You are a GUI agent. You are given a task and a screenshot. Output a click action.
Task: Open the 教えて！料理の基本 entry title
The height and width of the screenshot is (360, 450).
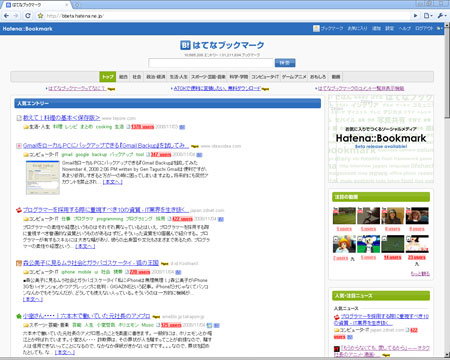(61, 118)
